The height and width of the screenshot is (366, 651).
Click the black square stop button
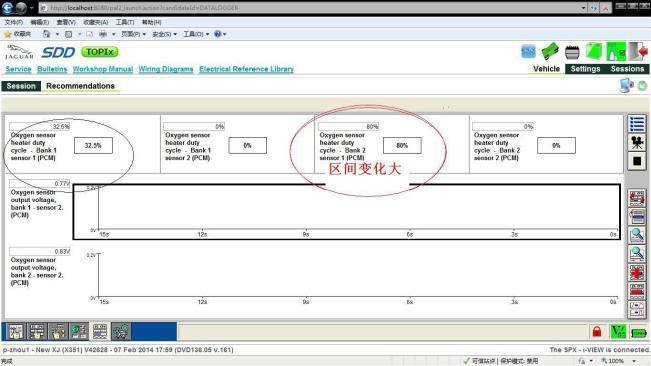(636, 161)
